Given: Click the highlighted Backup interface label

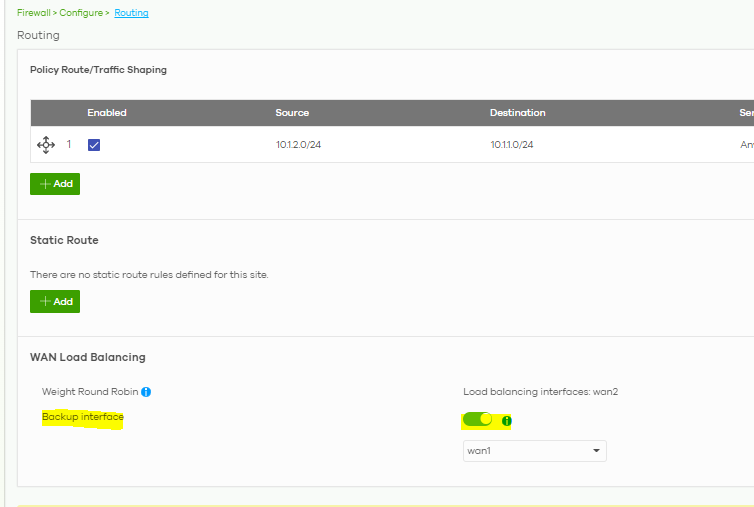Looking at the screenshot, I should tap(82, 417).
